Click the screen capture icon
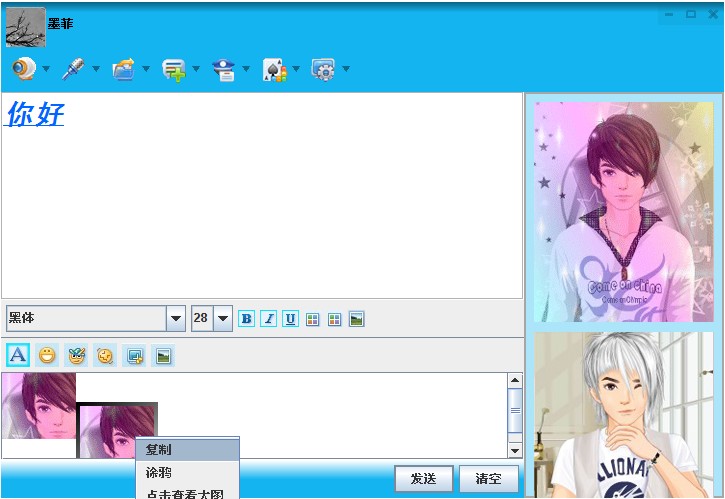Viewport: 725px width, 499px height. tap(135, 356)
